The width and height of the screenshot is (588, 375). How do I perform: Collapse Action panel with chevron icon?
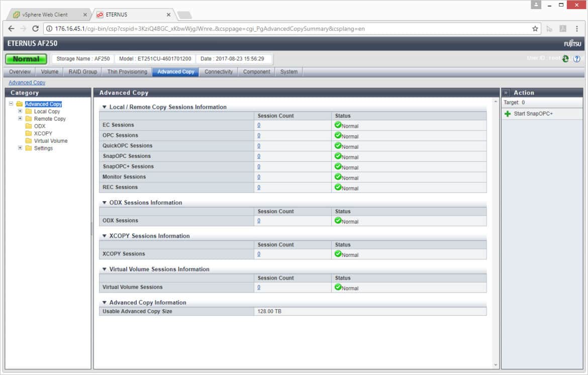tap(506, 92)
